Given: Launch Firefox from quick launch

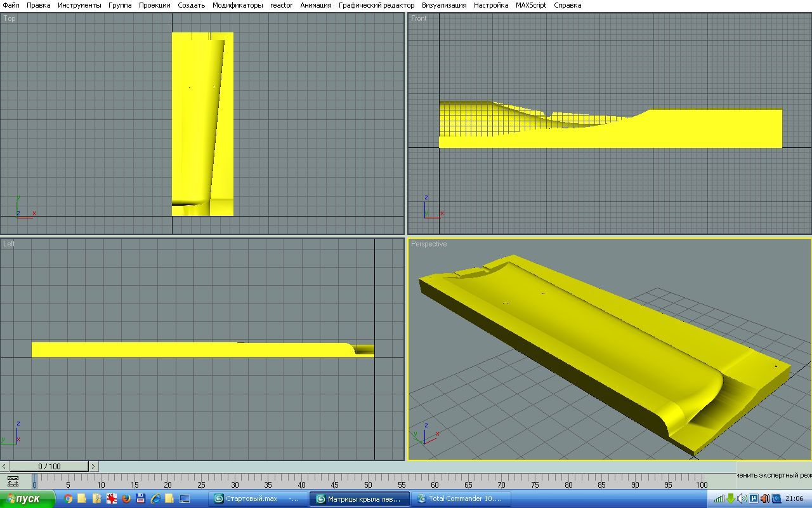Looking at the screenshot, I should tap(126, 499).
